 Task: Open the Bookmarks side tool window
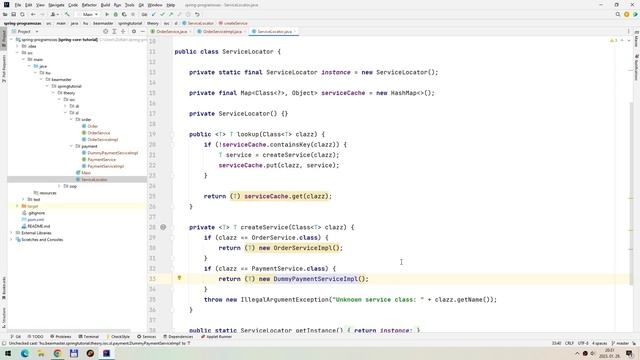4,288
